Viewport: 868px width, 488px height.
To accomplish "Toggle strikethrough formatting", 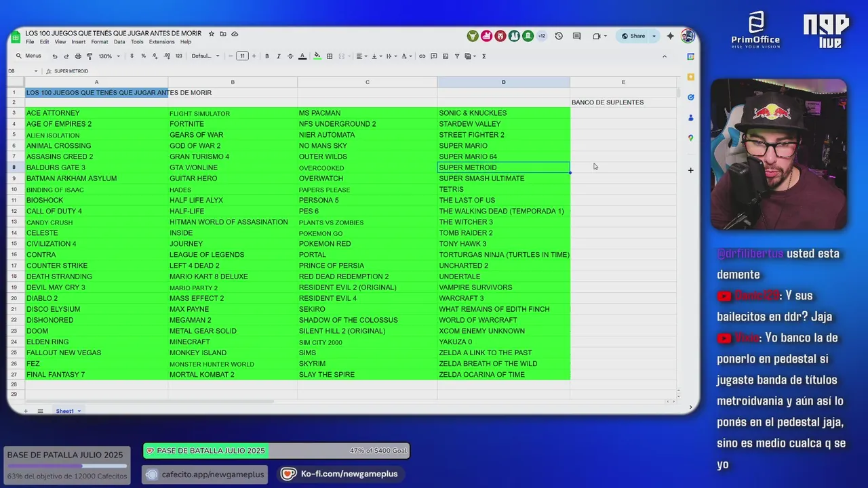I will click(x=290, y=56).
